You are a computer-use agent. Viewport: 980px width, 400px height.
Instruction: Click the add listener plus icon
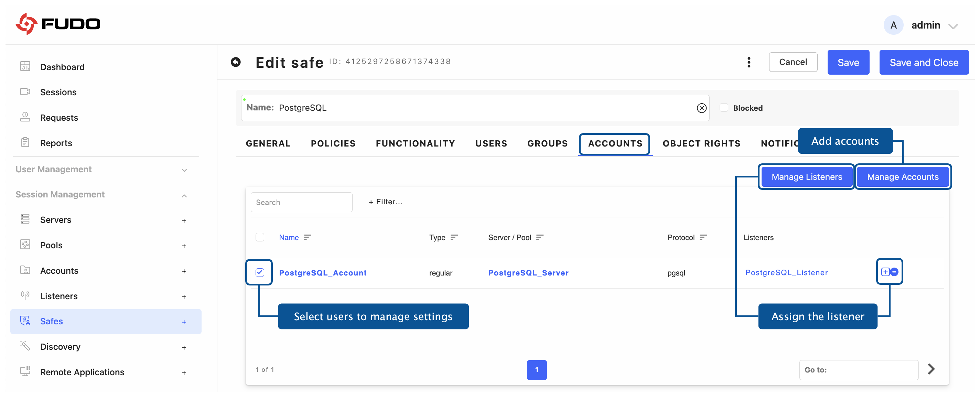point(885,271)
